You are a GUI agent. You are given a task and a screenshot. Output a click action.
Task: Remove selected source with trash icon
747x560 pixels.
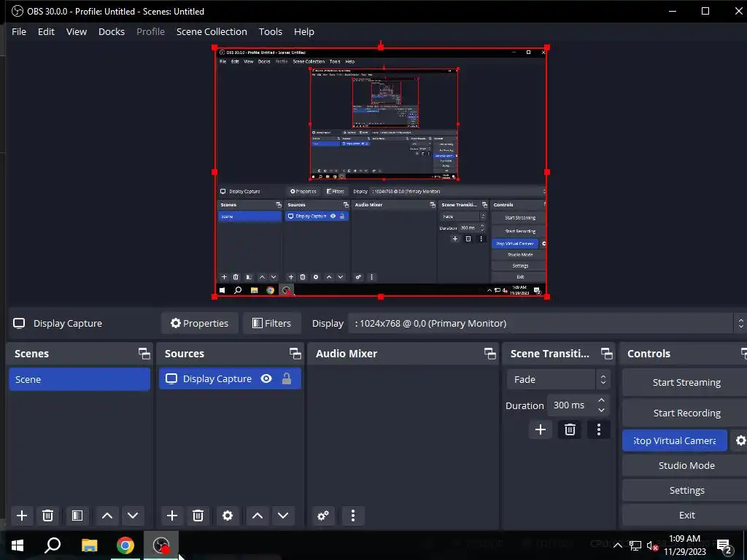198,516
